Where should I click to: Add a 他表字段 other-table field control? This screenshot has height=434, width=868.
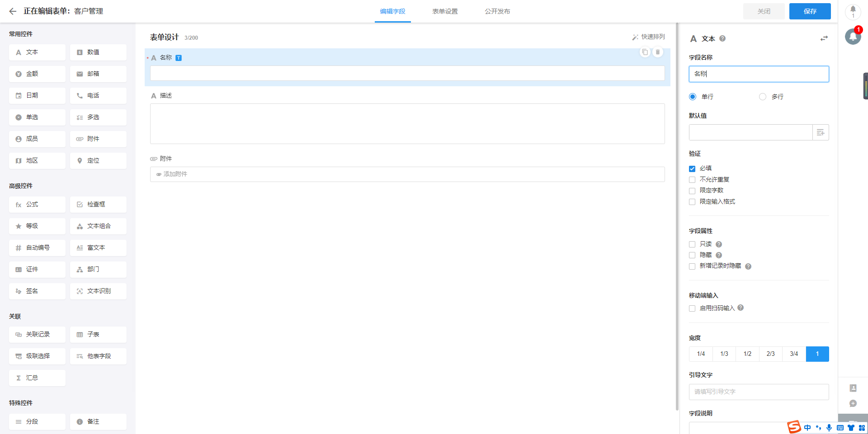[98, 356]
